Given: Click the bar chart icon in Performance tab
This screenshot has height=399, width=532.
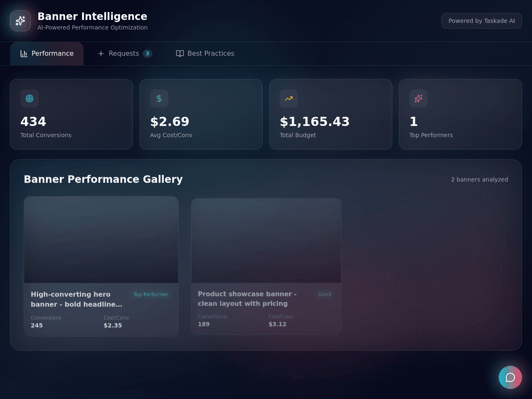Looking at the screenshot, I should pos(24,54).
